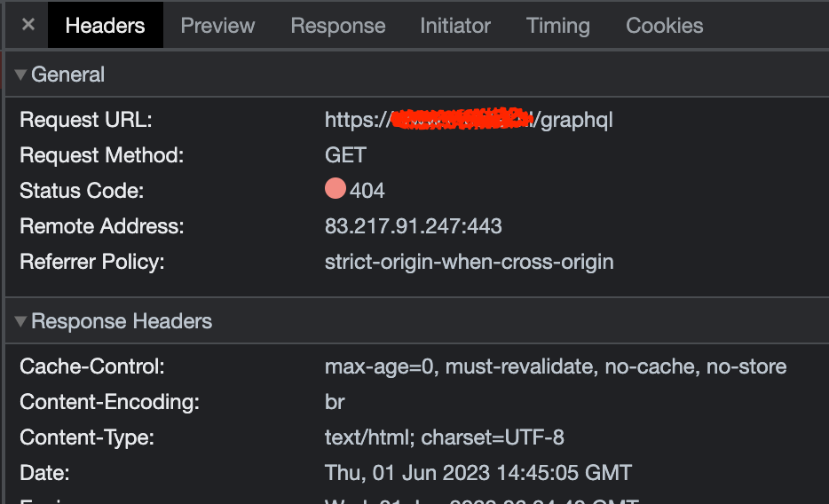Click the Thu, 01 Jun 2023 date value

click(x=478, y=473)
